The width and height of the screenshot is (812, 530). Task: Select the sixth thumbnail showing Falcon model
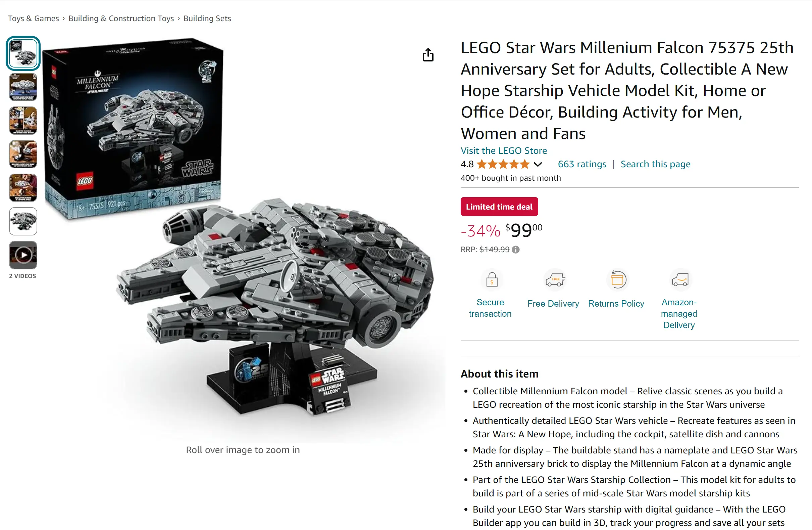23,221
